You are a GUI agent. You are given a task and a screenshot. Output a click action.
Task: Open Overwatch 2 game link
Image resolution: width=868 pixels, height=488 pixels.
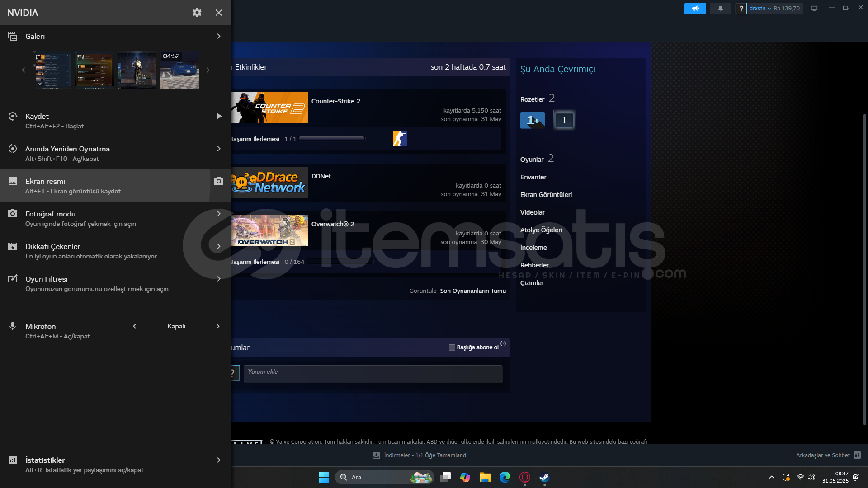click(x=333, y=224)
